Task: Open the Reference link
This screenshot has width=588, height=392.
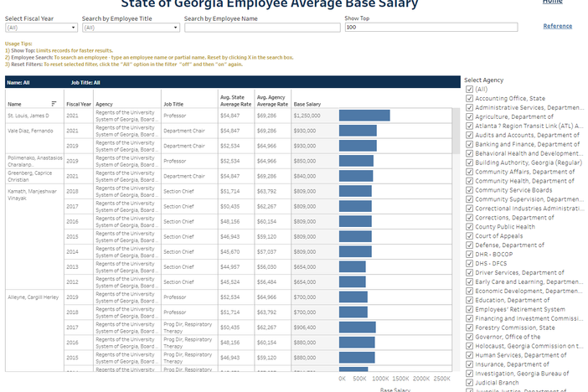Action: (x=558, y=26)
